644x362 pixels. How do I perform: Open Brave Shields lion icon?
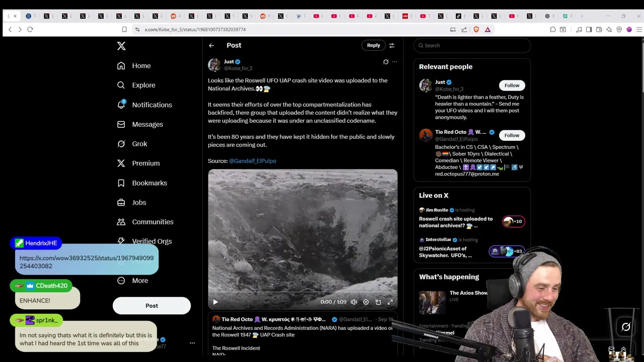click(476, 30)
